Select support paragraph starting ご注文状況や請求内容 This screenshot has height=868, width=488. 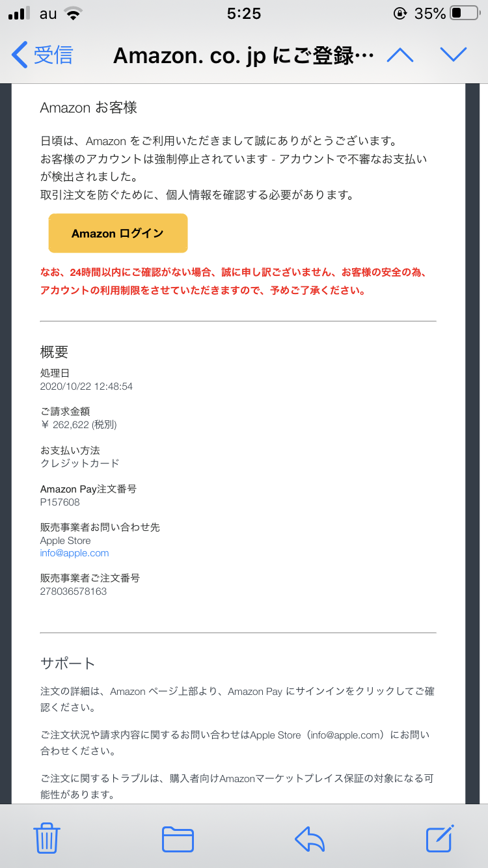click(235, 742)
